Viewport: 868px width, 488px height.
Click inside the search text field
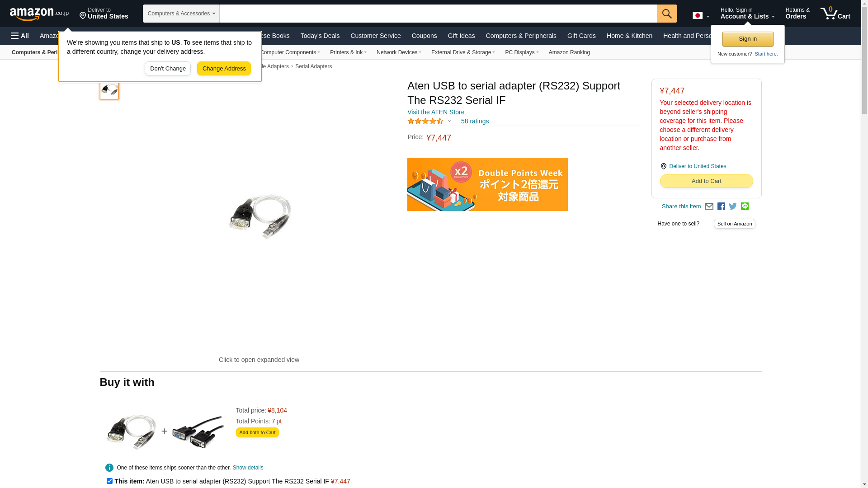[x=438, y=14]
